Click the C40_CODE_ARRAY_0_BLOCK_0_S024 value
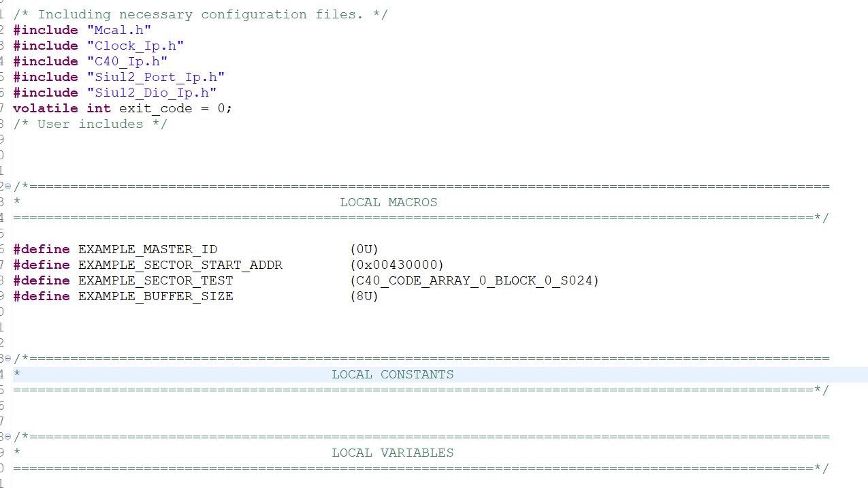 click(475, 280)
